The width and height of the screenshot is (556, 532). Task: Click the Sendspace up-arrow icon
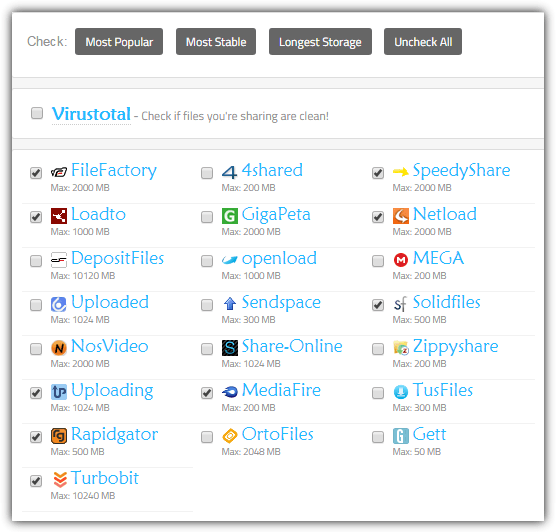point(230,304)
